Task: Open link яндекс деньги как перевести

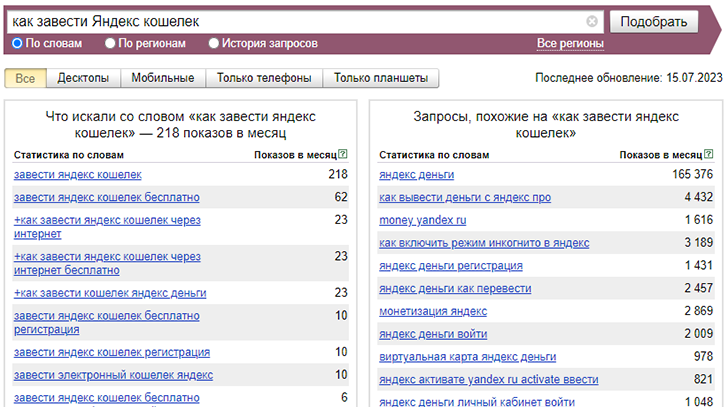Action: click(455, 288)
